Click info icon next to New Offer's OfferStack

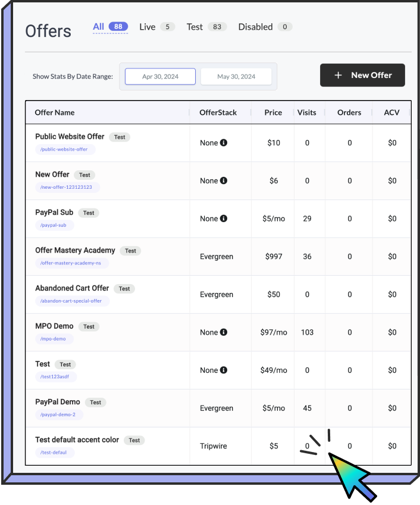(224, 180)
